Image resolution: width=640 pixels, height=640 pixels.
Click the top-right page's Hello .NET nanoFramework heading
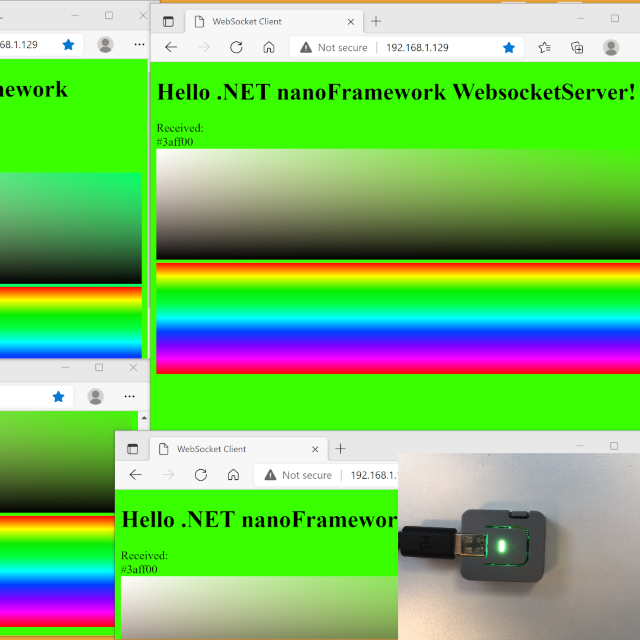pyautogui.click(x=396, y=92)
